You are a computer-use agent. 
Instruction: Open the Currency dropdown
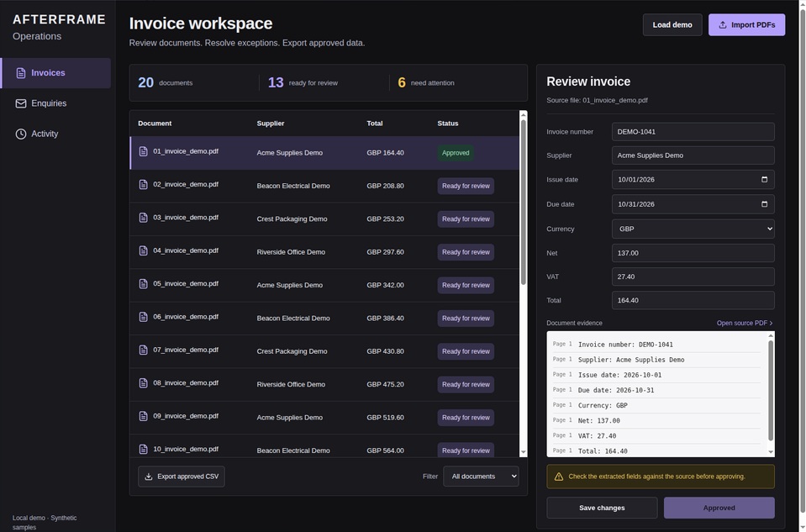[x=693, y=229]
